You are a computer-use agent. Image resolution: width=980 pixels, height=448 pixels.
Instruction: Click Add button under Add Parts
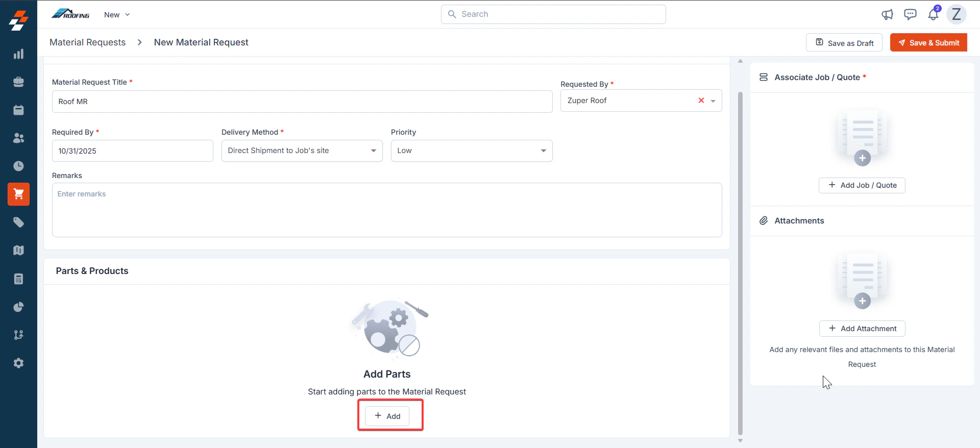pos(387,416)
